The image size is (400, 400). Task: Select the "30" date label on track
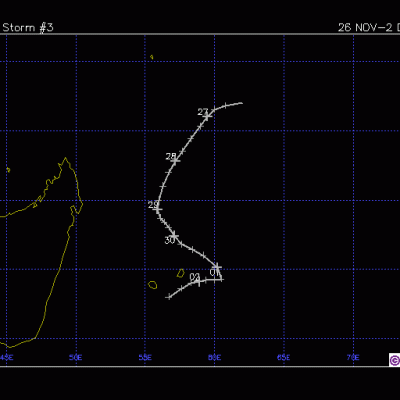170,240
